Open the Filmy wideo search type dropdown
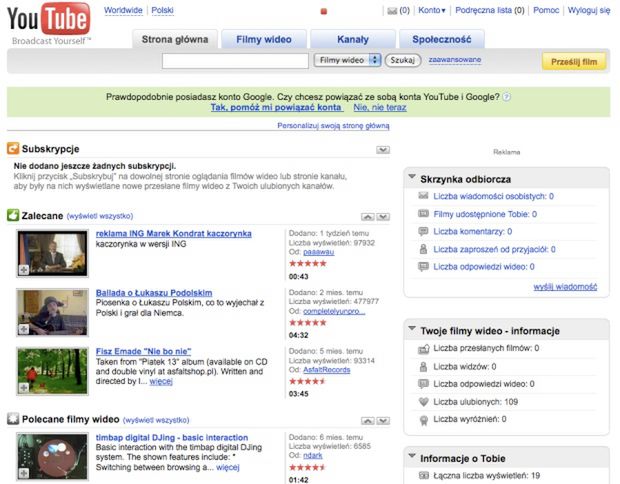Screen dimensions: 620x484 [x=347, y=60]
